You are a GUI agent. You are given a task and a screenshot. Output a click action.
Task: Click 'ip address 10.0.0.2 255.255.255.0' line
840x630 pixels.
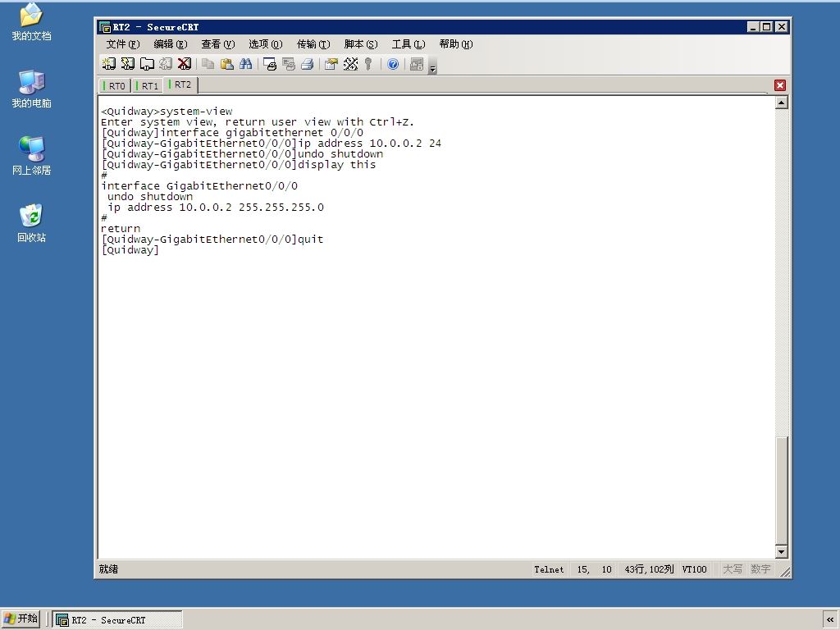[x=216, y=208]
